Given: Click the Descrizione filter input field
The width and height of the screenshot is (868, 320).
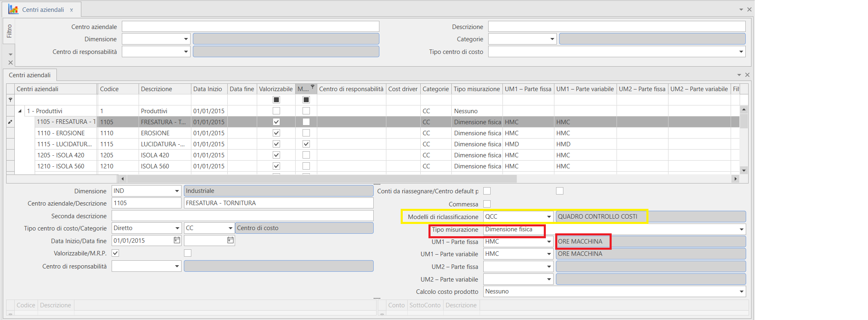Looking at the screenshot, I should [617, 27].
